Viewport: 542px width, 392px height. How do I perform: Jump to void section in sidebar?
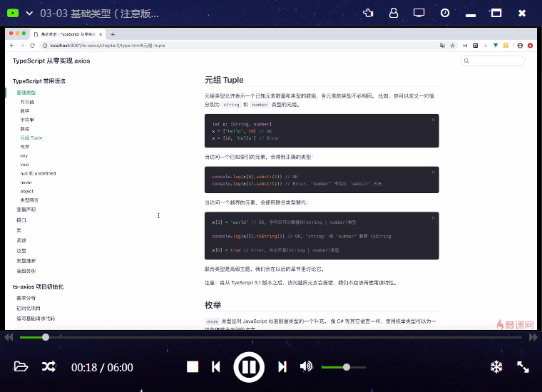[24, 165]
